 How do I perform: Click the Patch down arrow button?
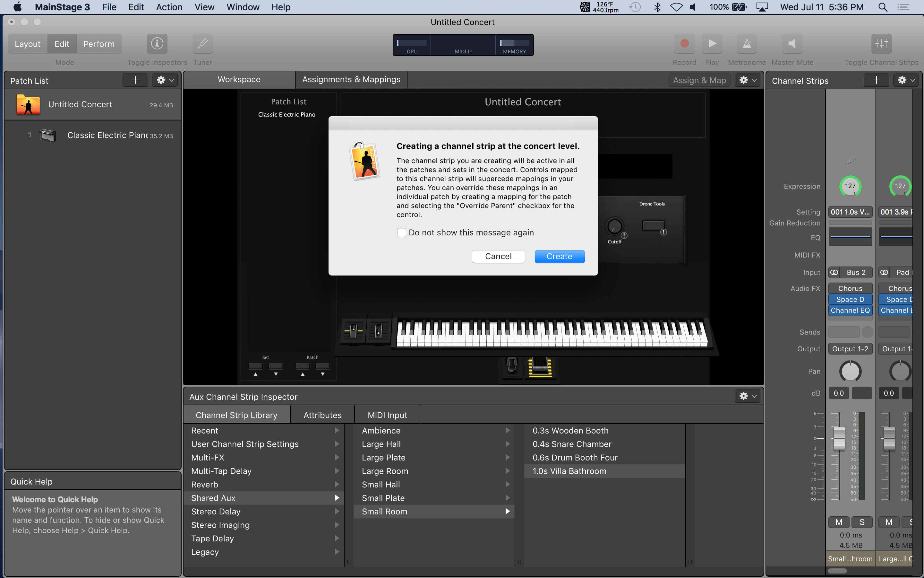(x=323, y=366)
